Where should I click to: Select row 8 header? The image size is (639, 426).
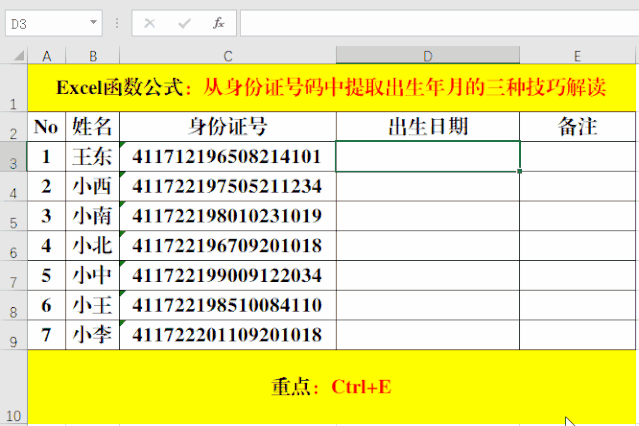coord(13,305)
